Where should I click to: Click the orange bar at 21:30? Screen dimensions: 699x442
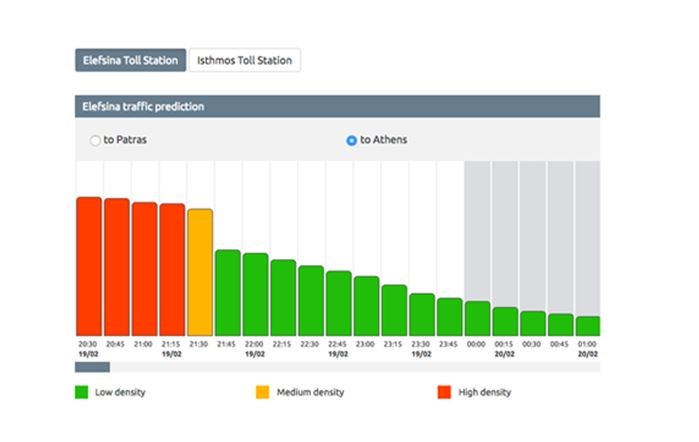pos(200,272)
